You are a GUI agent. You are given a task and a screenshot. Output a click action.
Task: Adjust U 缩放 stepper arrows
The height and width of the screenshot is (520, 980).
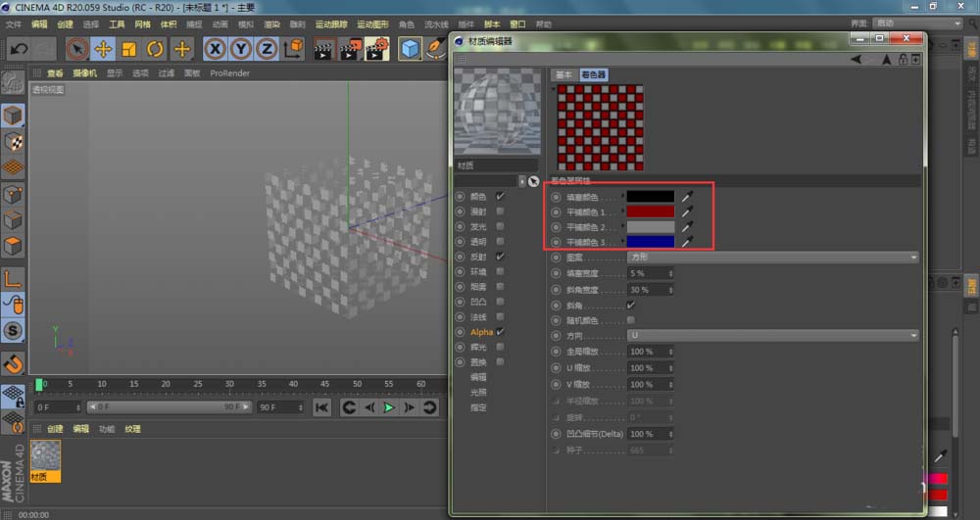point(670,367)
